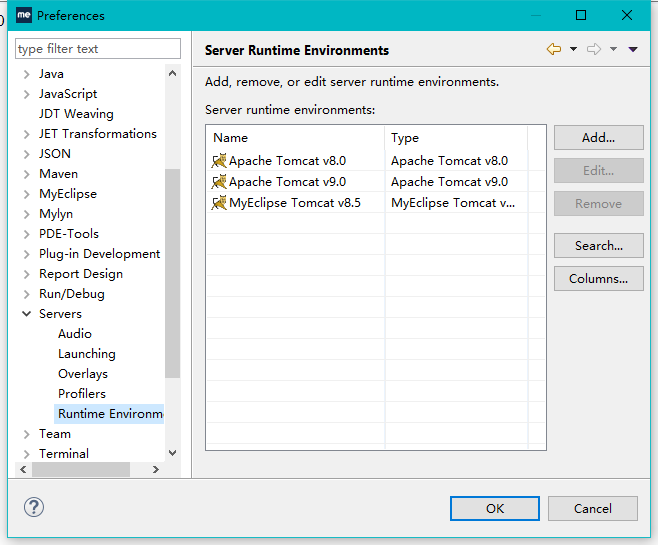Expand the Team tree node
Viewport: 658px width, 545px height.
click(x=26, y=434)
